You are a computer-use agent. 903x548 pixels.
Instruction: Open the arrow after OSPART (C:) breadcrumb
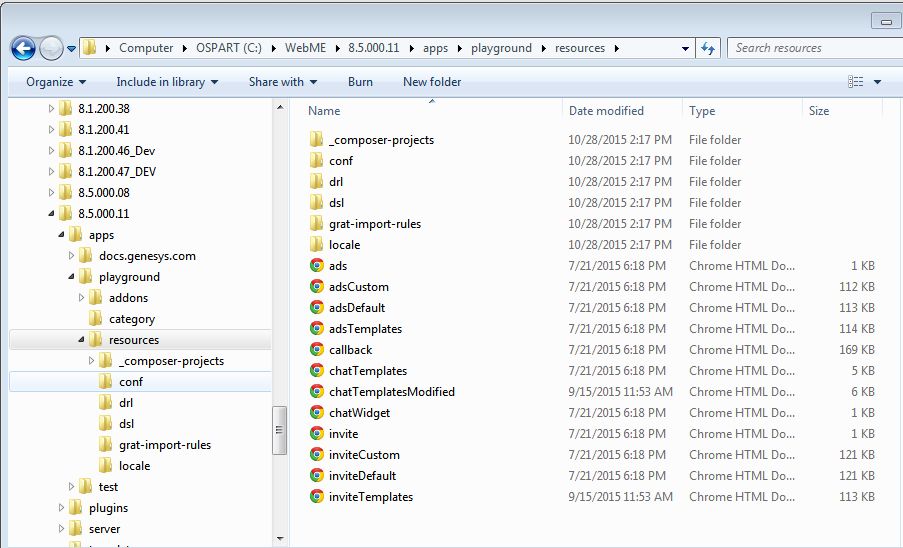tap(272, 48)
